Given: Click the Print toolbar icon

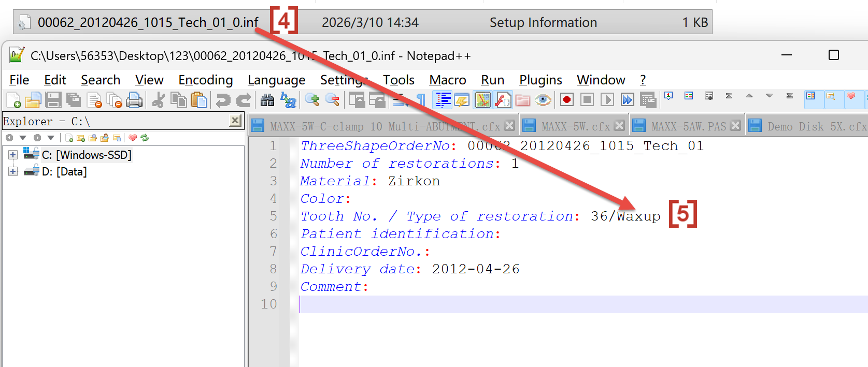Looking at the screenshot, I should [x=134, y=100].
